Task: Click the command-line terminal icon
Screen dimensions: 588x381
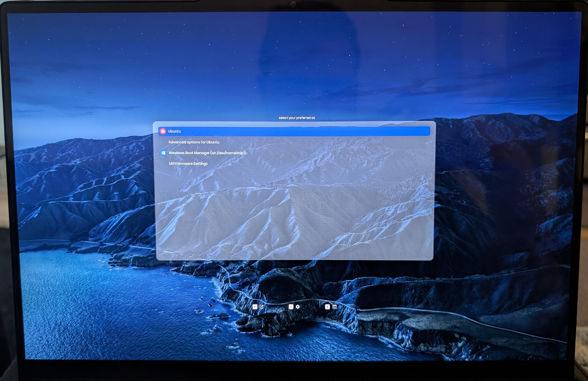Action: click(335, 307)
